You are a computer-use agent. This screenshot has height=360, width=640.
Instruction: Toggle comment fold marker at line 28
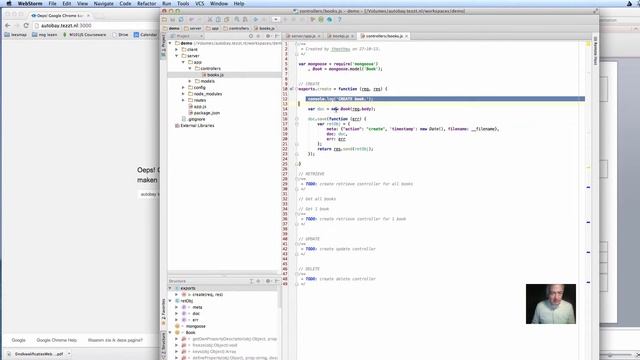click(297, 179)
